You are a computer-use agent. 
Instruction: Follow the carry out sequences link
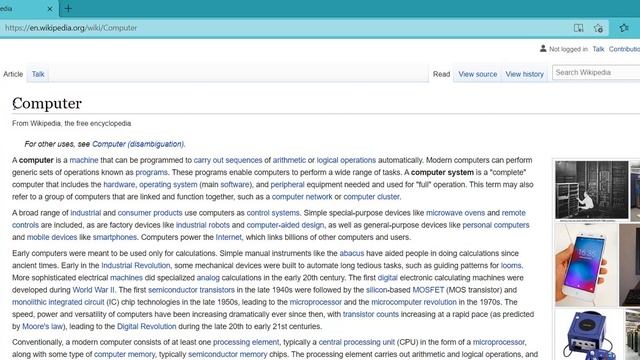[x=228, y=160]
